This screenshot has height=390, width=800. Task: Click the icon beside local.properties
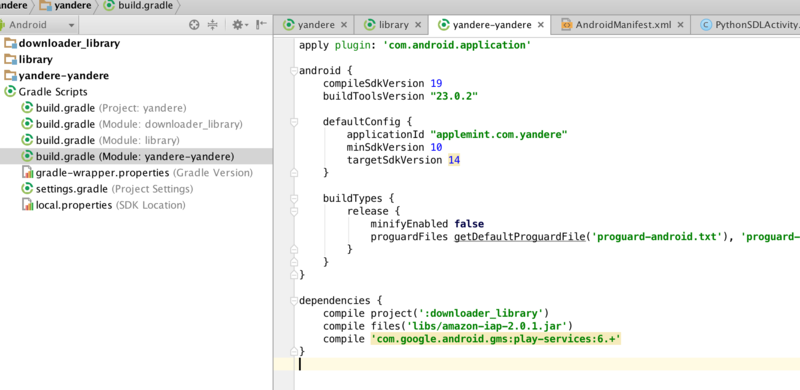coord(28,205)
